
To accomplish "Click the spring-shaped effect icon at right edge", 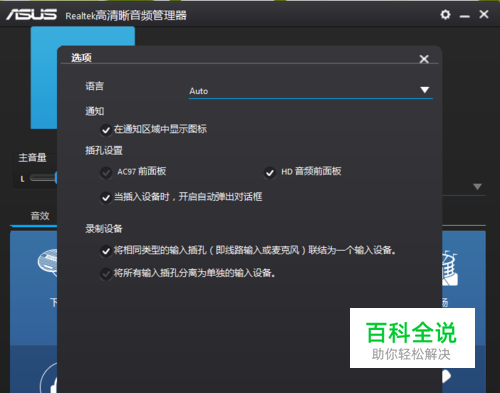I will click(450, 269).
